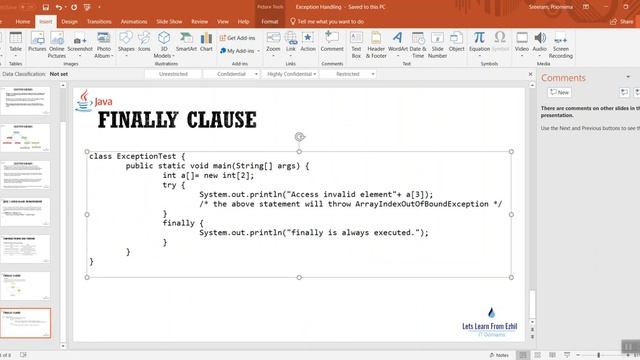Open the Comments pane options arrow
The image size is (640, 360).
pos(628,77)
